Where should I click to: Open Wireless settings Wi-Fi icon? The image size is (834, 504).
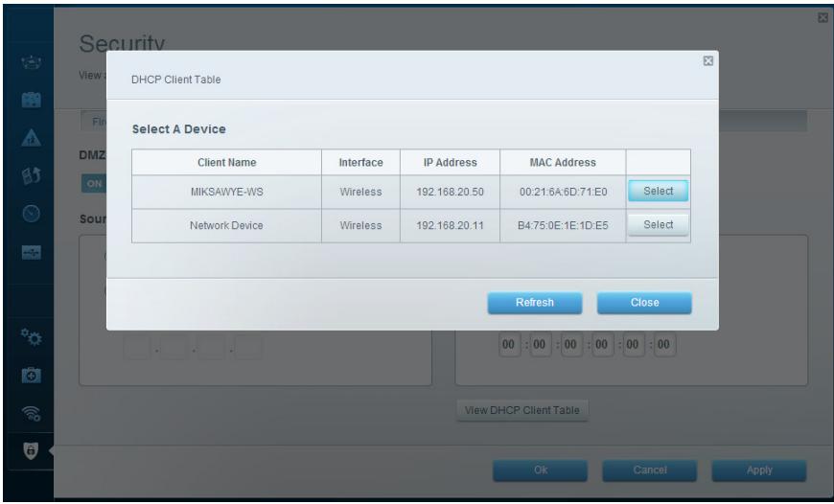31,413
